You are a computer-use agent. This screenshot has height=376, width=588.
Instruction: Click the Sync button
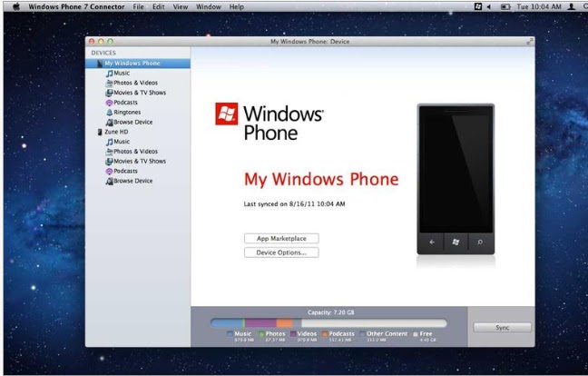coord(502,327)
